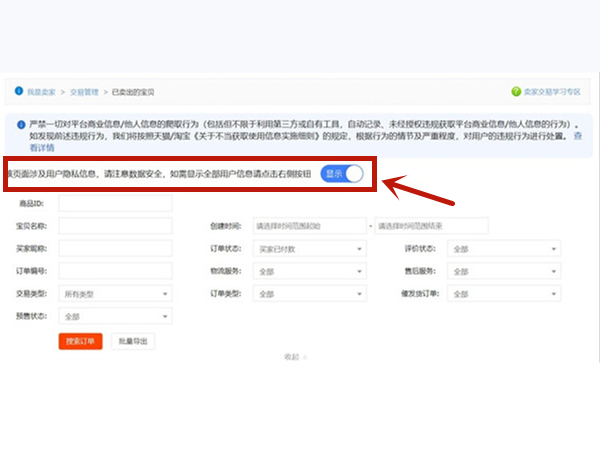Open 物流服务 dropdown
Image resolution: width=600 pixels, height=450 pixels.
point(310,271)
